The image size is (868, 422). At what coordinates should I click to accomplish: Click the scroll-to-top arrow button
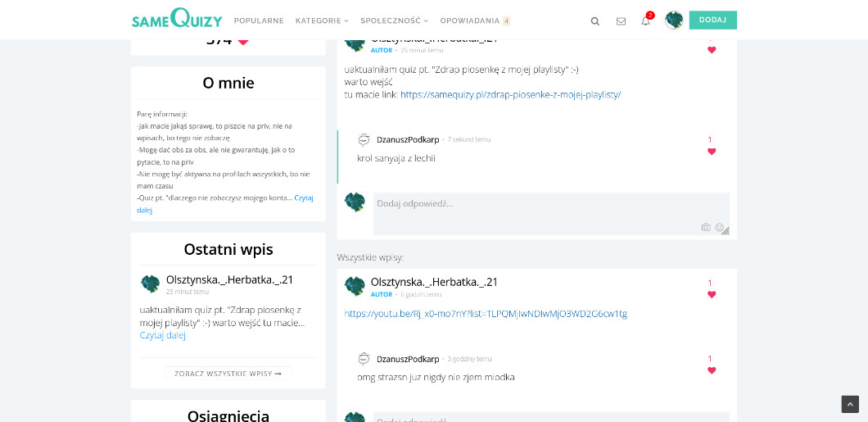tap(850, 404)
